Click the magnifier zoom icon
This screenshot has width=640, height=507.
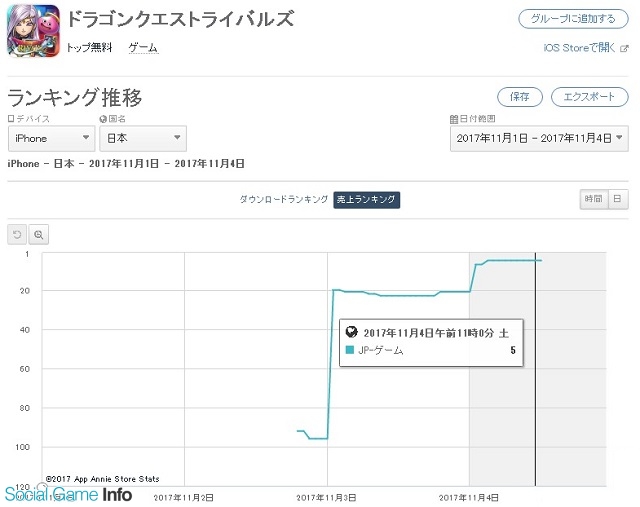(x=39, y=234)
